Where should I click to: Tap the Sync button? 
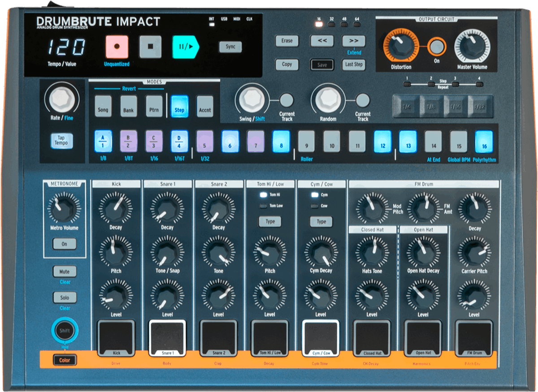(230, 47)
